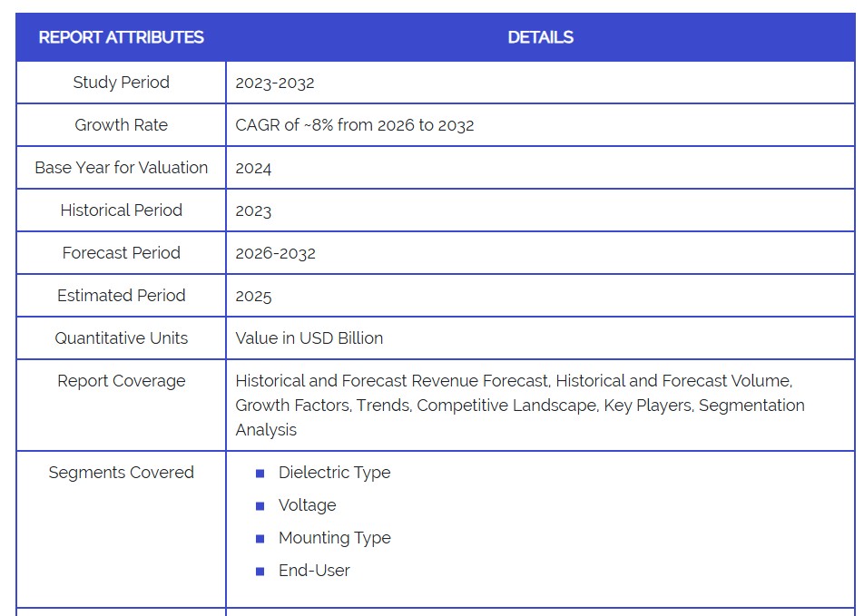Click the CAGR of ~8% text
Screen dimensions: 864x616
pos(354,125)
